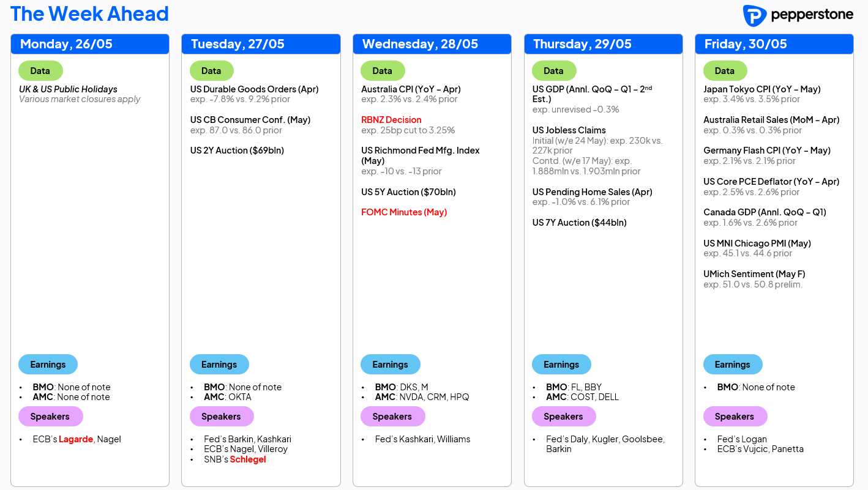Click Thursday's Earnings pill
Viewport: 868px width, 490px height.
561,364
